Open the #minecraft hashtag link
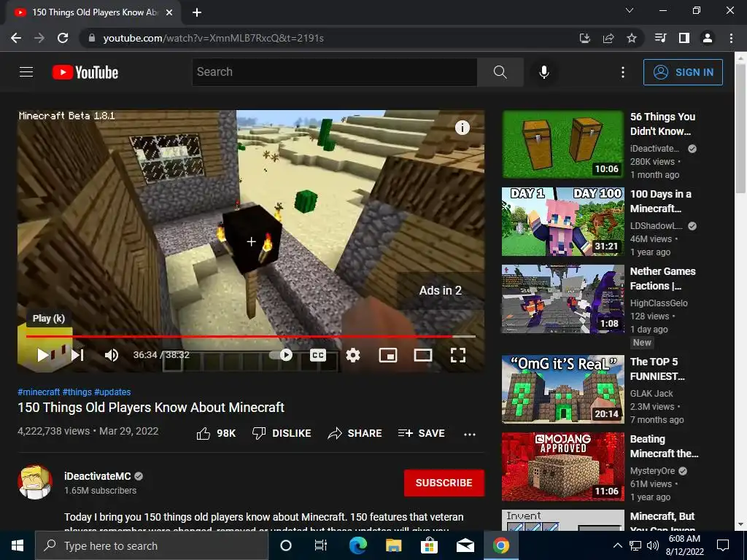 [x=39, y=392]
